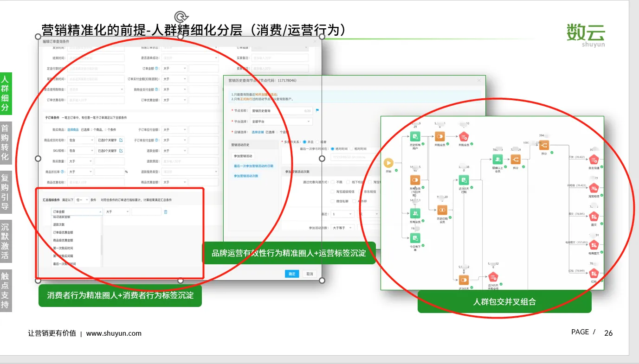
Task: Tick the 不限 checkbox
Action: (332, 183)
